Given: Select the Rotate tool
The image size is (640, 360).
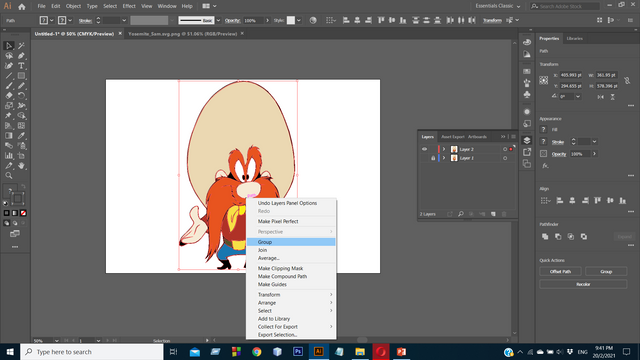Looking at the screenshot, I should (x=21, y=96).
